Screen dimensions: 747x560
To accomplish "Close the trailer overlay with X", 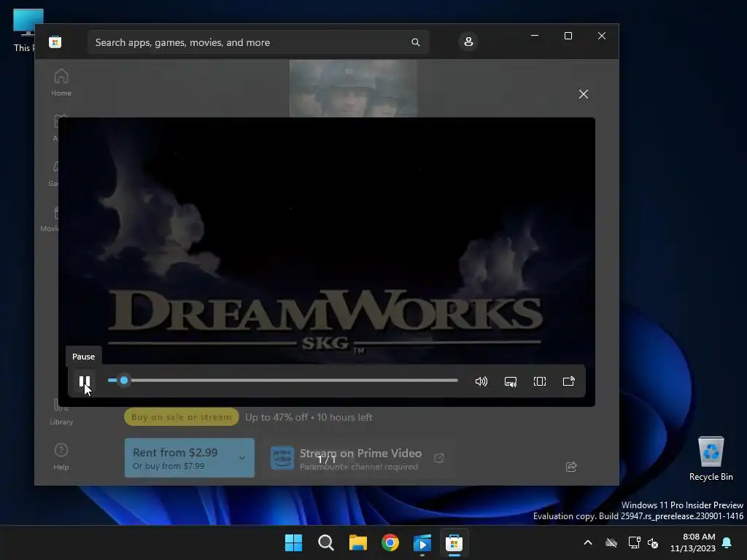I will coord(583,94).
